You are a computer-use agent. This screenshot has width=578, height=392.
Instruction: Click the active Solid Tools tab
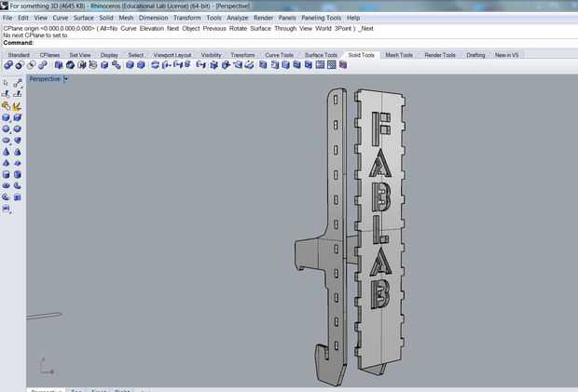click(x=362, y=55)
